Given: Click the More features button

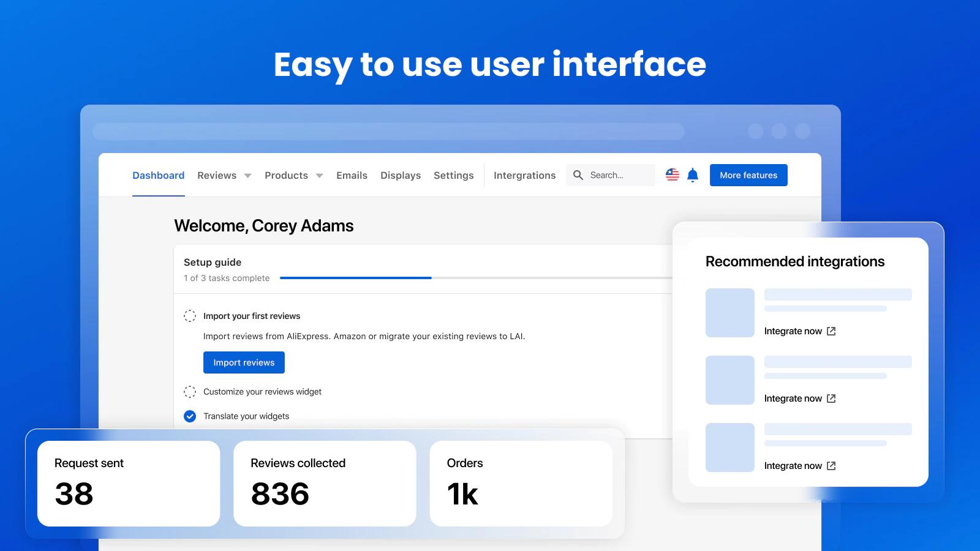Looking at the screenshot, I should [748, 175].
